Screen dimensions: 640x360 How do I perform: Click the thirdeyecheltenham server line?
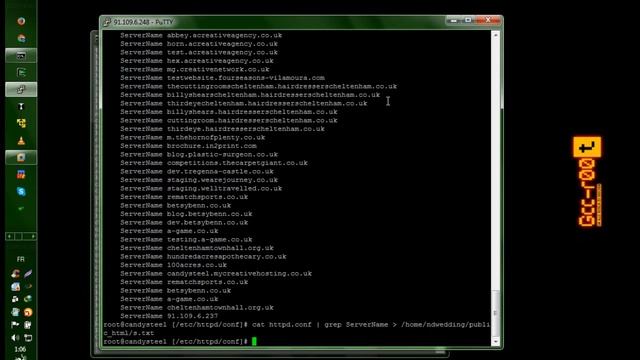point(244,103)
